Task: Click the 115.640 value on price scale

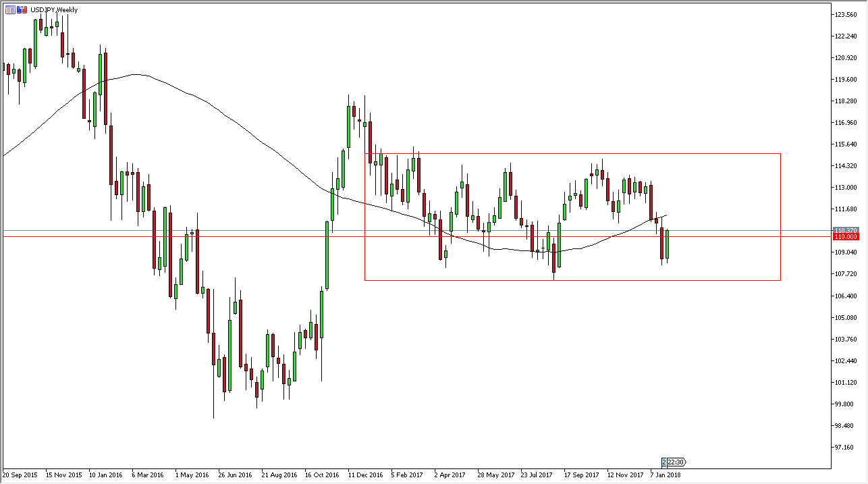Action: (x=846, y=144)
